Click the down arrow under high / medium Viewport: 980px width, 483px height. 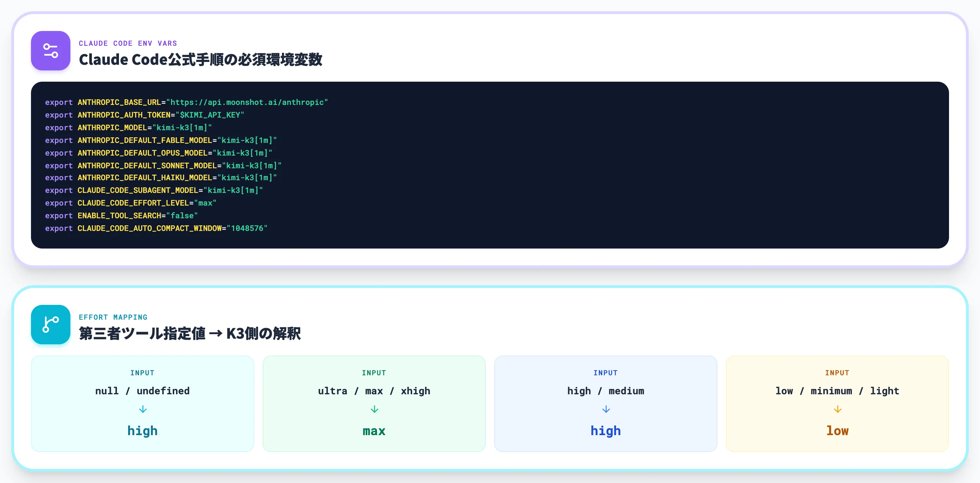(606, 409)
